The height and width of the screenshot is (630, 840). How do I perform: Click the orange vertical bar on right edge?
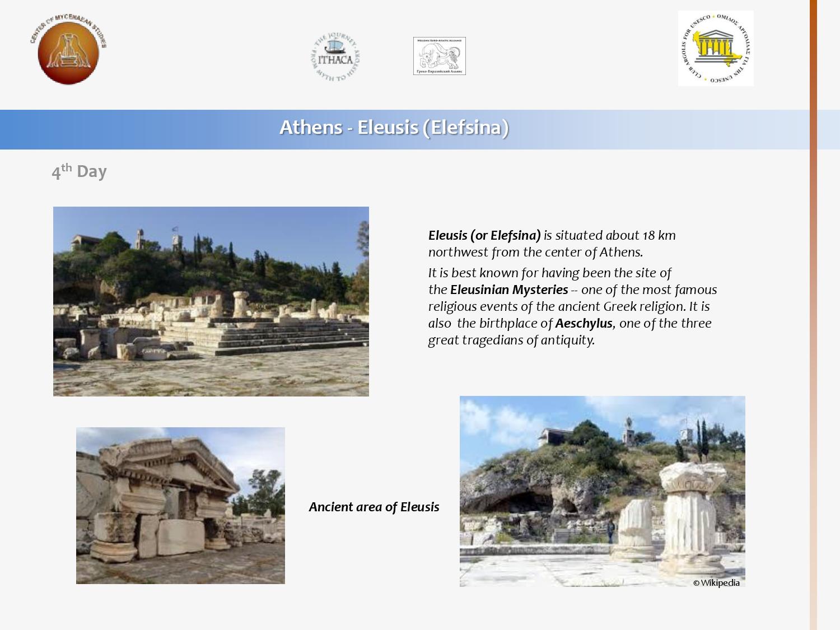click(813, 314)
